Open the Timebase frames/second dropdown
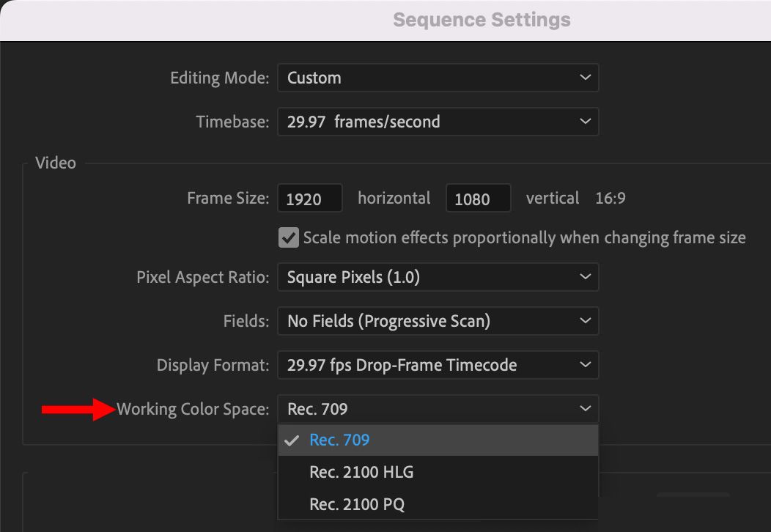This screenshot has height=532, width=771. pyautogui.click(x=438, y=122)
